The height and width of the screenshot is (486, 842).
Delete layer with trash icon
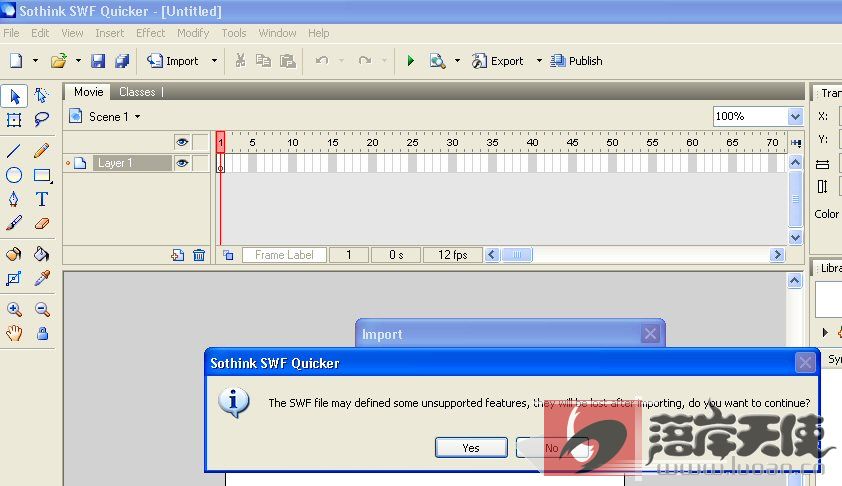click(x=199, y=255)
